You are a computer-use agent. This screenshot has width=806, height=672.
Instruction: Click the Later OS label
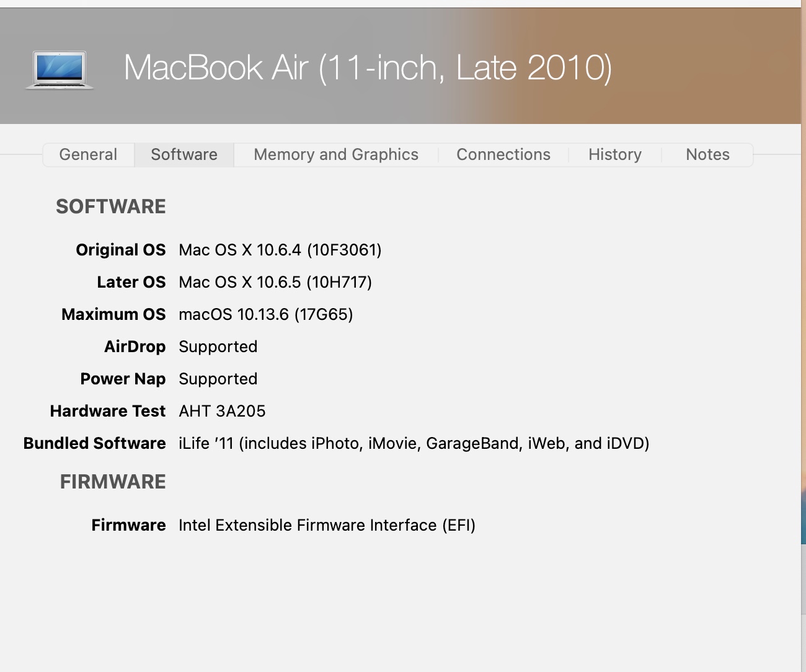131,282
